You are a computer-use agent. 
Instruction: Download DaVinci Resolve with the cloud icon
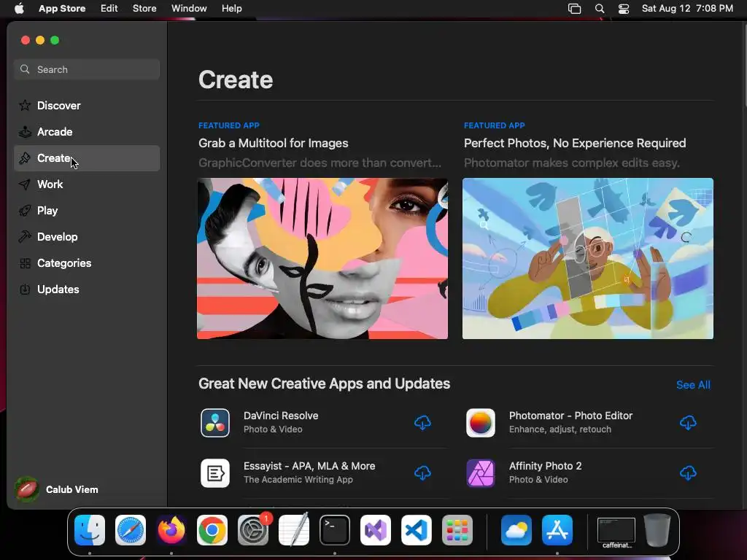[422, 422]
